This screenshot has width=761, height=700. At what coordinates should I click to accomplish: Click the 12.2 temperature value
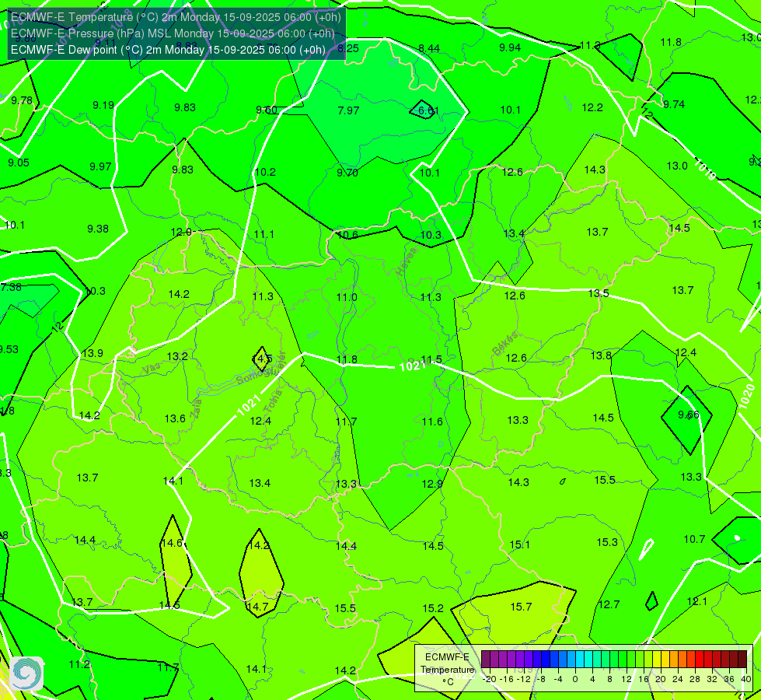click(592, 107)
